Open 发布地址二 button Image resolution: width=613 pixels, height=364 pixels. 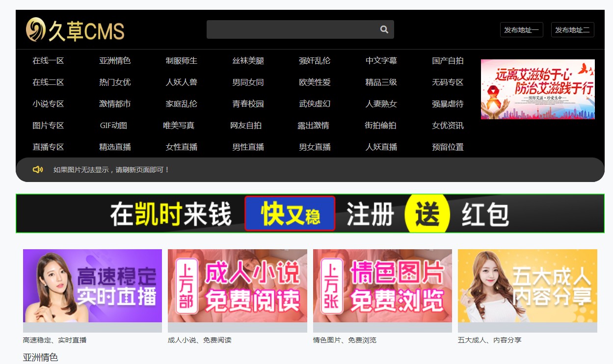click(572, 29)
